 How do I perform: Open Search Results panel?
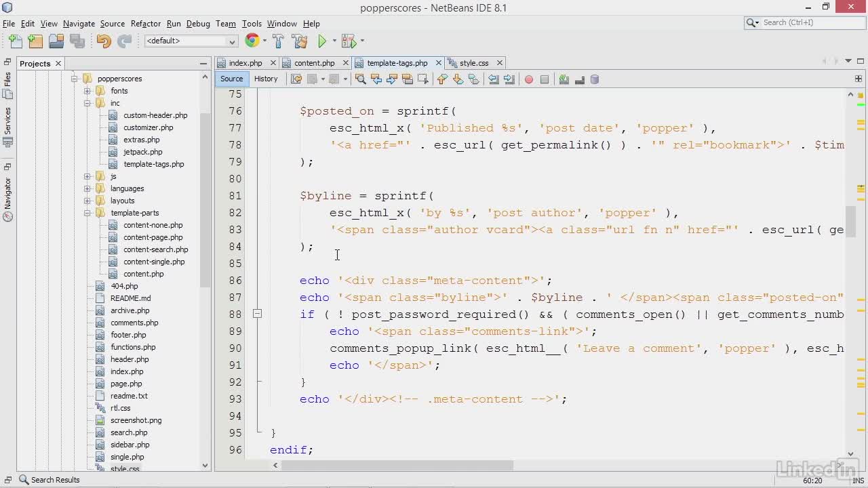pyautogui.click(x=49, y=480)
